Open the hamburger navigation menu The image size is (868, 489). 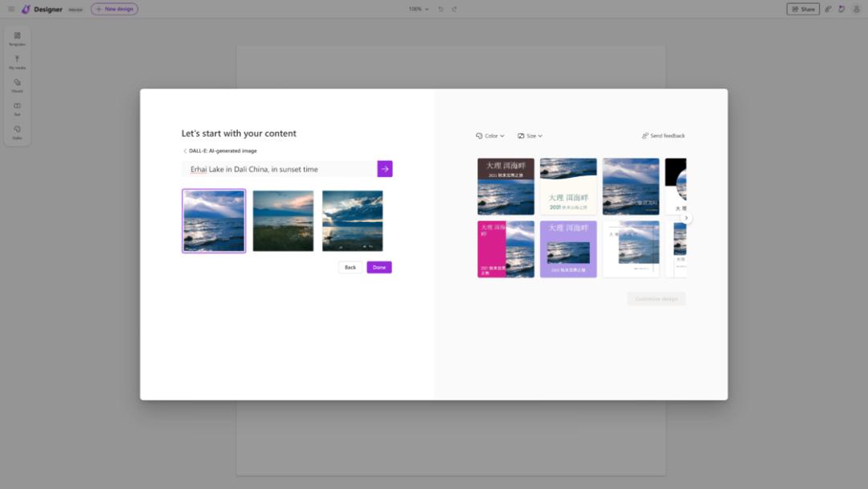click(11, 9)
